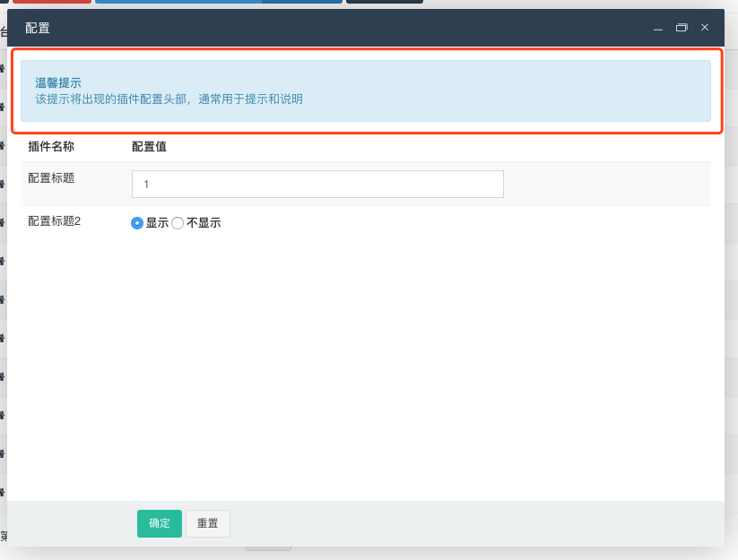Screen dimensions: 738x560
Task: Click the 插件名称 column header
Action: tap(51, 147)
